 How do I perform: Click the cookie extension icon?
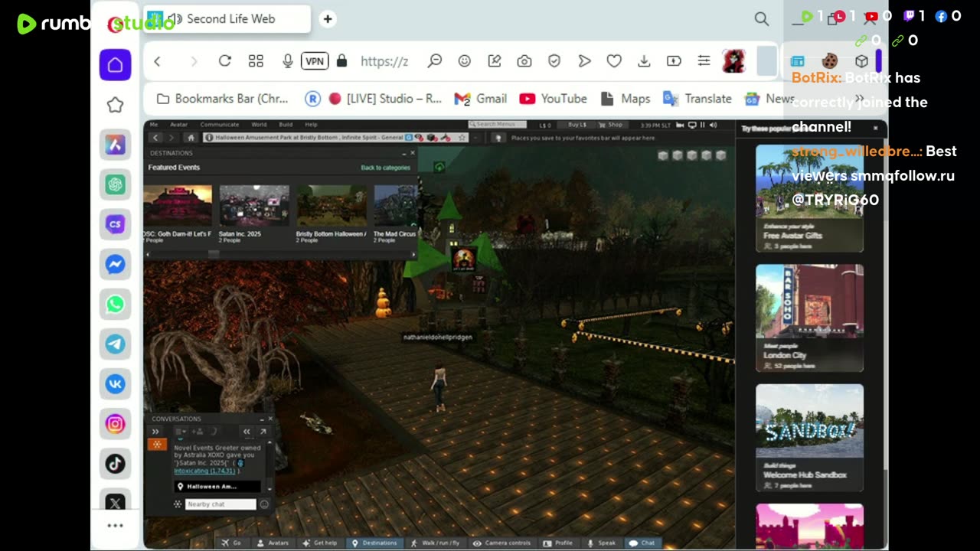tap(829, 60)
